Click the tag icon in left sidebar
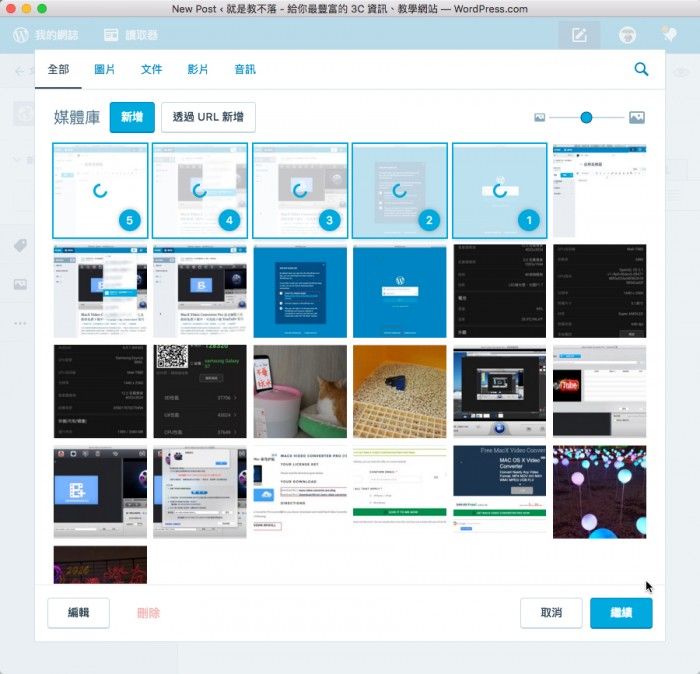 tap(20, 245)
